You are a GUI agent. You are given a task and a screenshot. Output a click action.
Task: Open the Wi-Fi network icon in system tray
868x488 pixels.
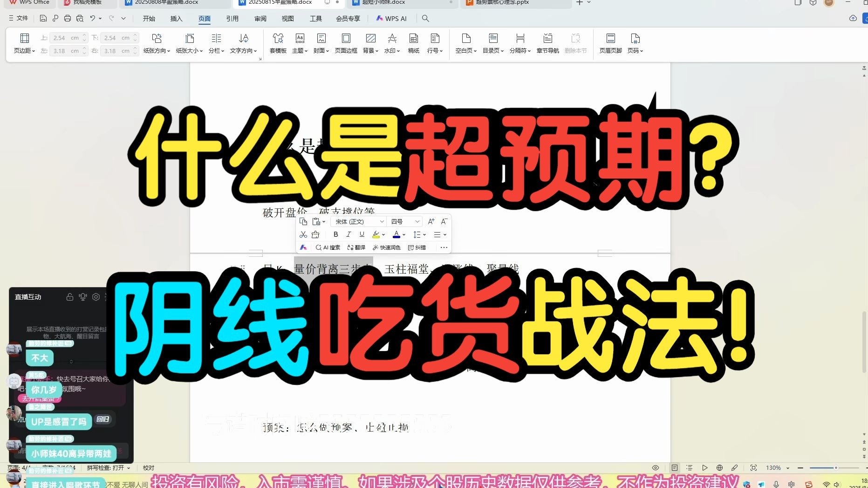826,484
